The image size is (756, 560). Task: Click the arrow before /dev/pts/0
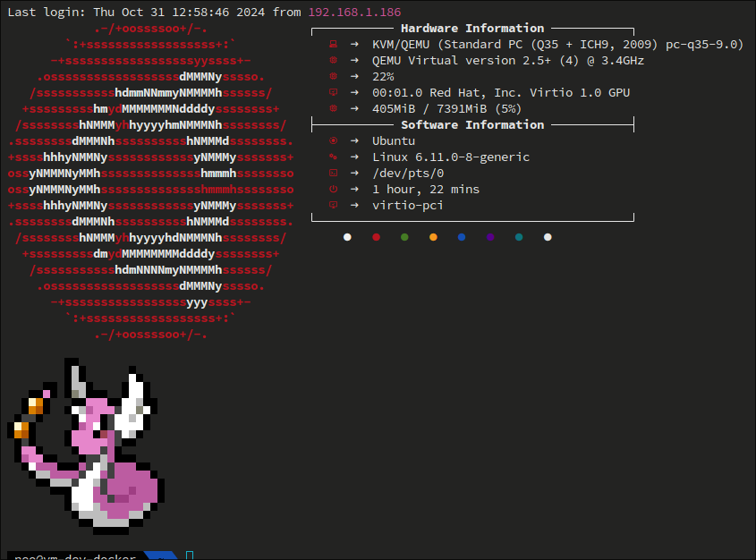tap(354, 173)
